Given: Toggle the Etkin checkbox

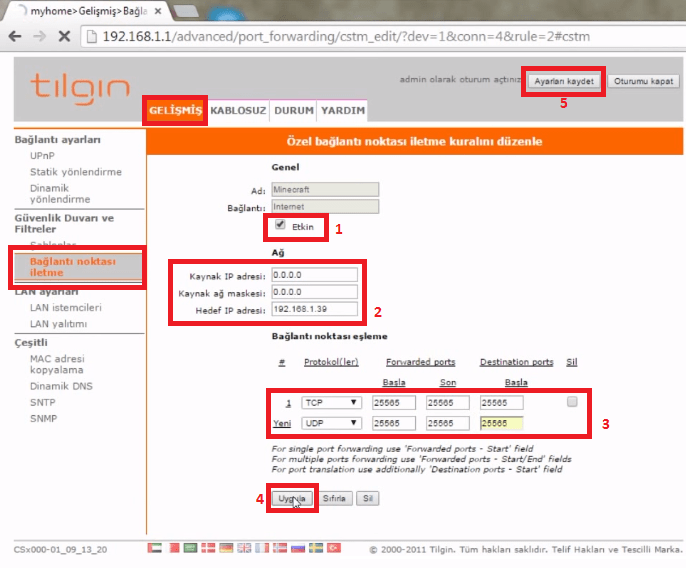Looking at the screenshot, I should pos(280,225).
